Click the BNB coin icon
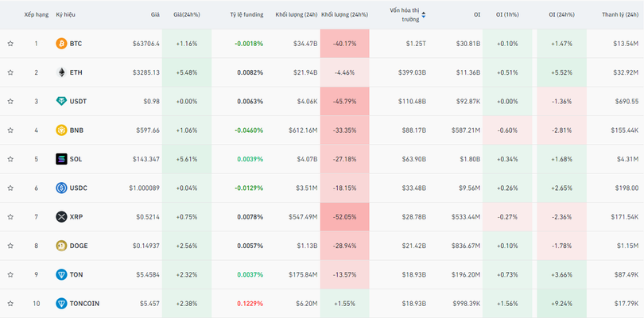The width and height of the screenshot is (644, 318). [x=61, y=130]
